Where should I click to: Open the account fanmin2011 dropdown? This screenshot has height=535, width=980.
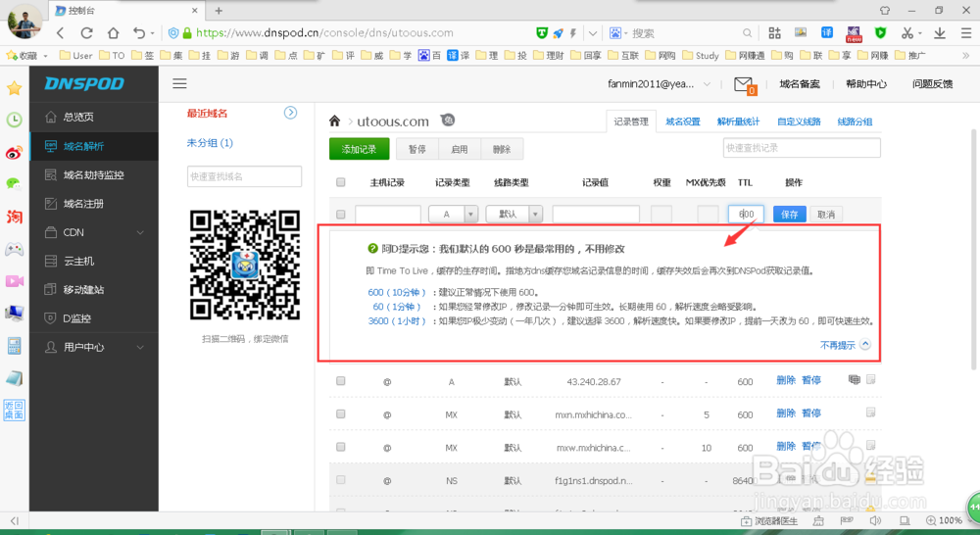pyautogui.click(x=707, y=83)
